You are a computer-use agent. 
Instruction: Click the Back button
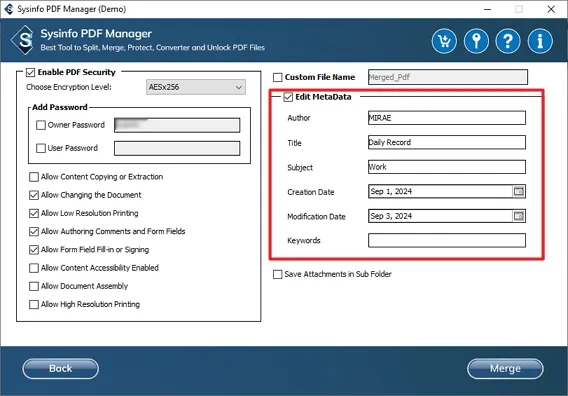coord(60,368)
